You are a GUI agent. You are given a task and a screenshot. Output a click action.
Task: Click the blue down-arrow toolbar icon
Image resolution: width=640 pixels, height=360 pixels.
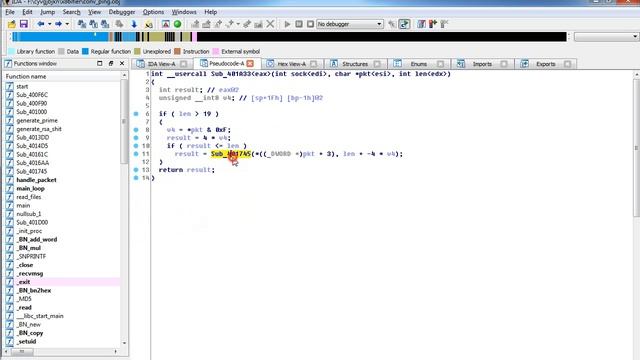(x=134, y=24)
